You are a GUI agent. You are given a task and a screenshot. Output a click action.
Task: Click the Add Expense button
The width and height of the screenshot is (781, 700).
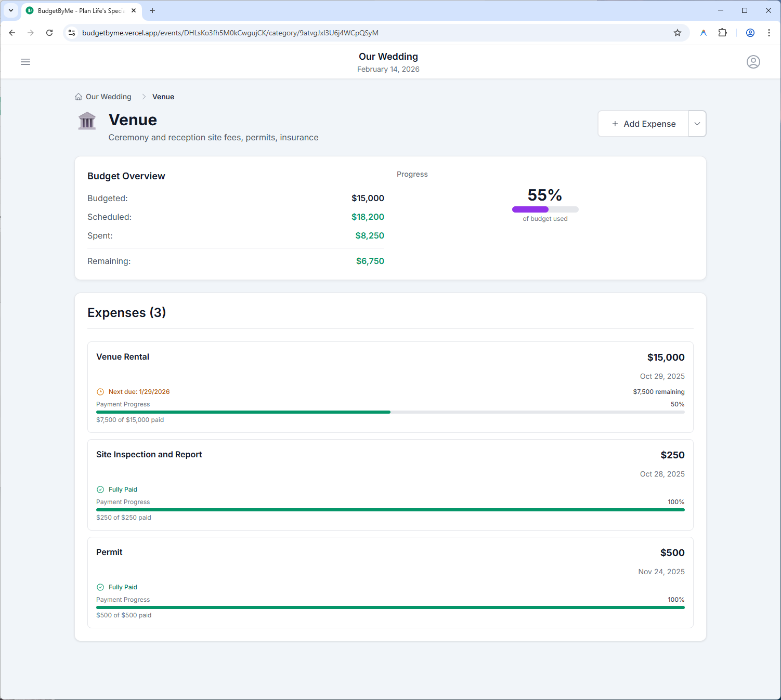tap(644, 124)
